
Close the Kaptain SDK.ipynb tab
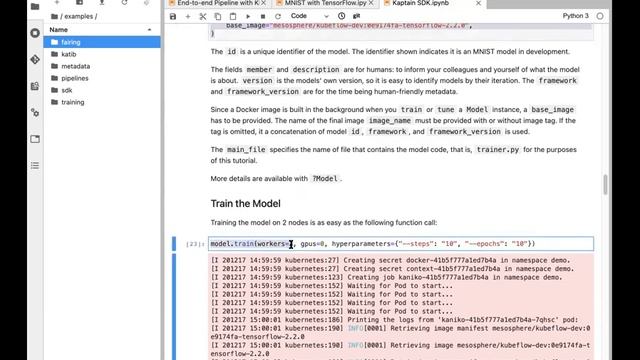(478, 3)
